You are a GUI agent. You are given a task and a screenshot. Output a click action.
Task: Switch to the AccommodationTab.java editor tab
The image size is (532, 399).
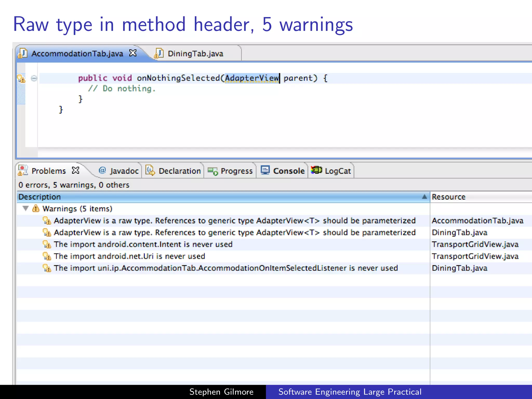pyautogui.click(x=77, y=54)
